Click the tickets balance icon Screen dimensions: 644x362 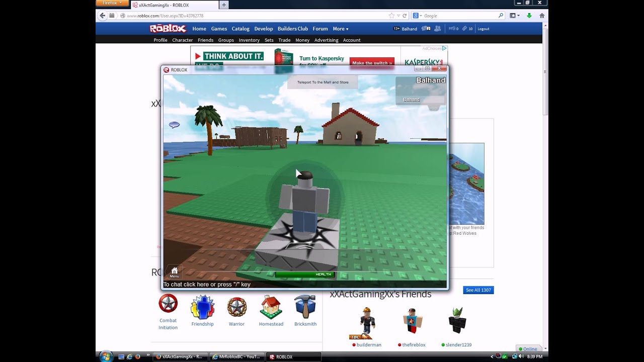pos(464,29)
